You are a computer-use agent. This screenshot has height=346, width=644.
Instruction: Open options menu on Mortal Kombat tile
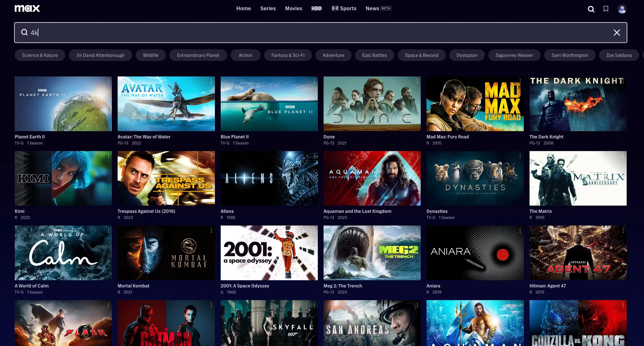tap(211, 230)
